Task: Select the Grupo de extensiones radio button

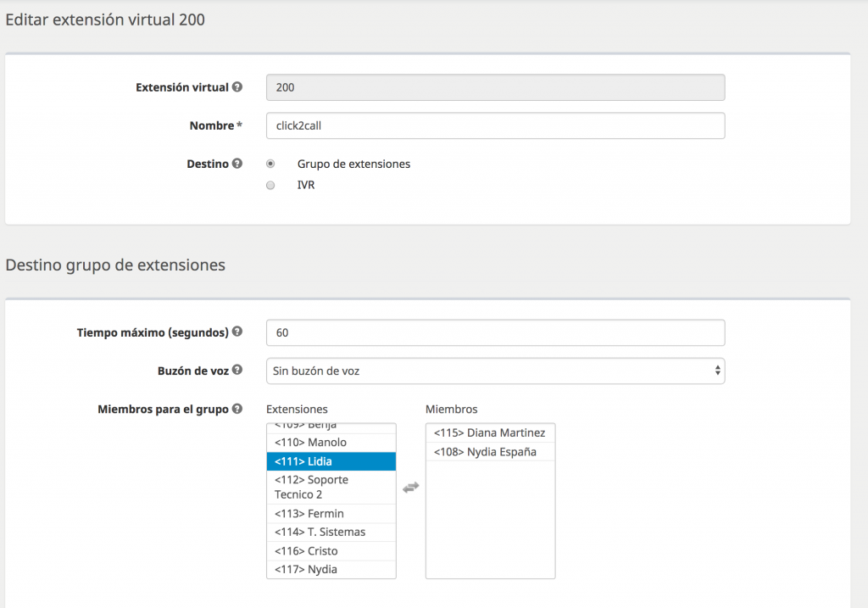Action: pos(270,163)
